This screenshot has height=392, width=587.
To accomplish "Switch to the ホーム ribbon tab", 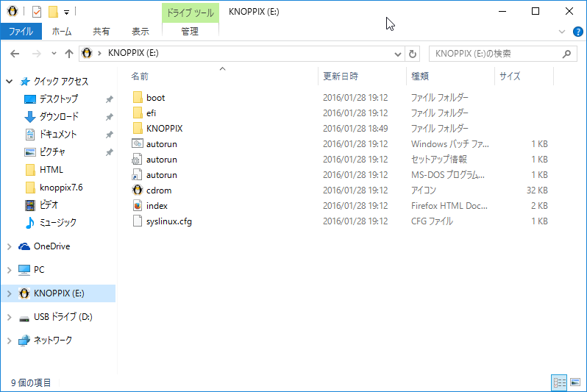I will [x=62, y=32].
